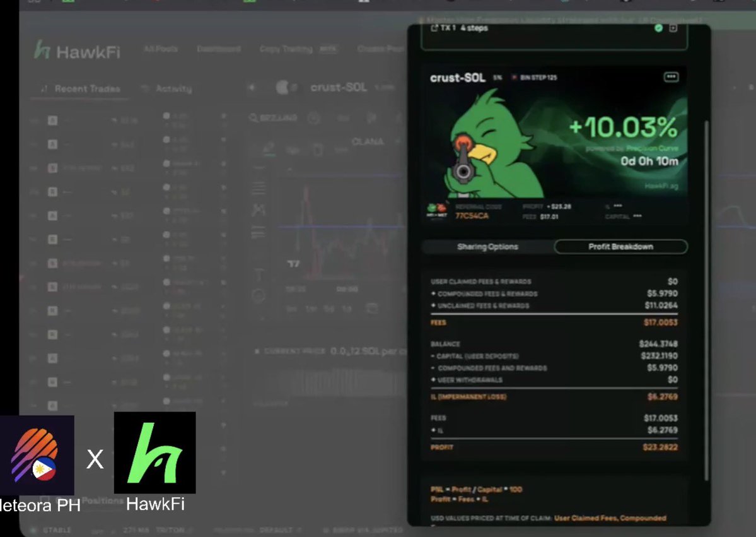Select the text T chart tool

tap(259, 274)
